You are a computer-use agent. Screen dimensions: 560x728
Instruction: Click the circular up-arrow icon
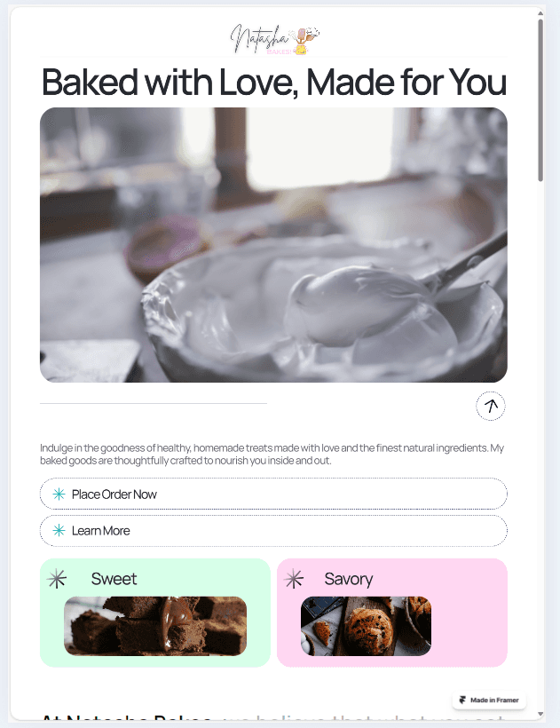491,406
